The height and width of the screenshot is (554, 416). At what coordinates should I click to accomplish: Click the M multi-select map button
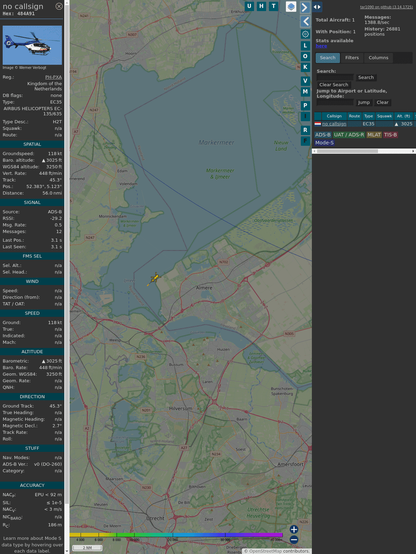click(x=305, y=92)
